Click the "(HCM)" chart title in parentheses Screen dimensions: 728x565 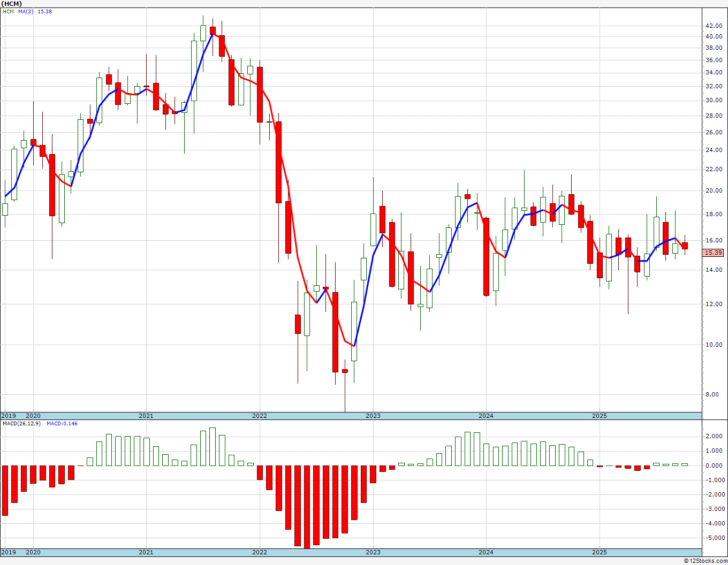(x=11, y=4)
